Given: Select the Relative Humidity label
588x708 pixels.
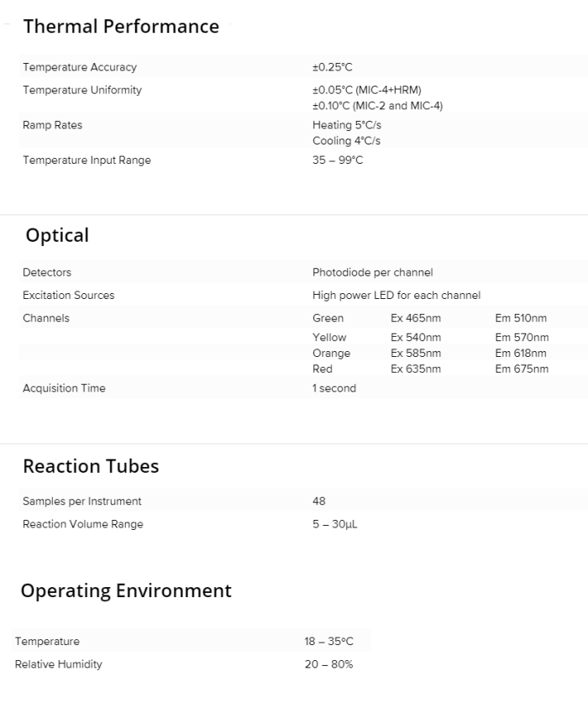Looking at the screenshot, I should pyautogui.click(x=59, y=664).
